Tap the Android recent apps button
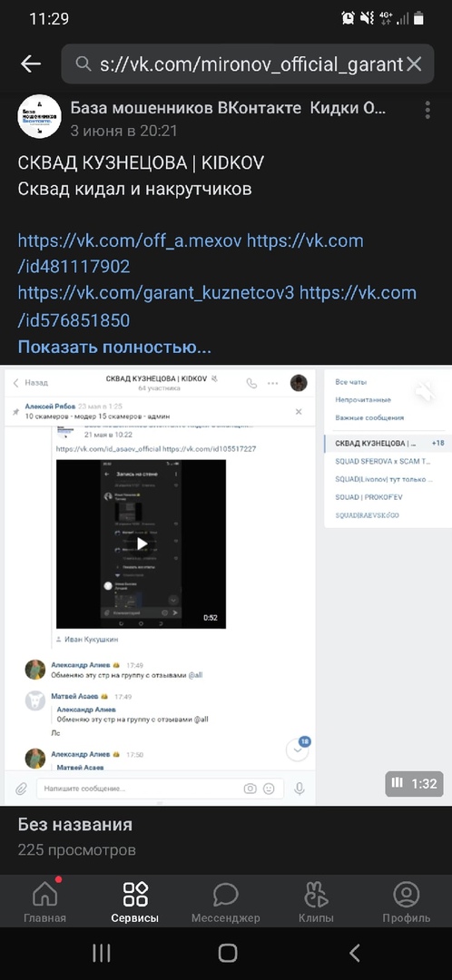Viewport: 452px width, 980px height. (x=102, y=953)
